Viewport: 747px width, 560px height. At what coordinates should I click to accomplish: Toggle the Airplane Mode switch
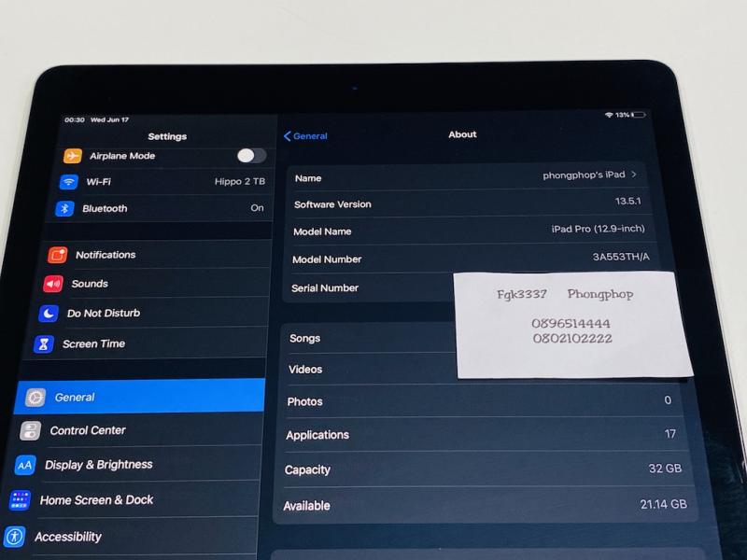point(251,155)
